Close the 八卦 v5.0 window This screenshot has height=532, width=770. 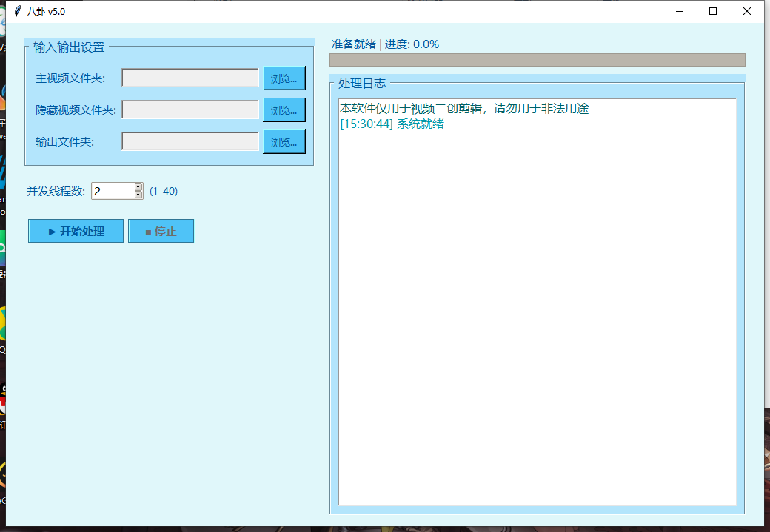coord(747,11)
